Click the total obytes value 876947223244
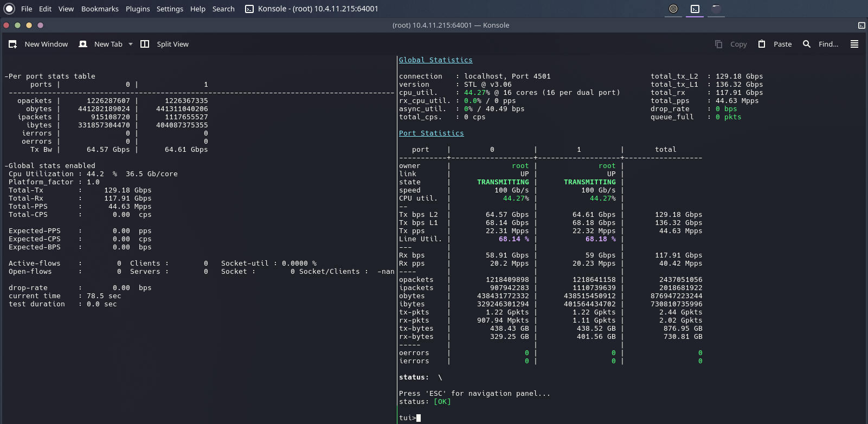The height and width of the screenshot is (424, 868). pos(677,296)
